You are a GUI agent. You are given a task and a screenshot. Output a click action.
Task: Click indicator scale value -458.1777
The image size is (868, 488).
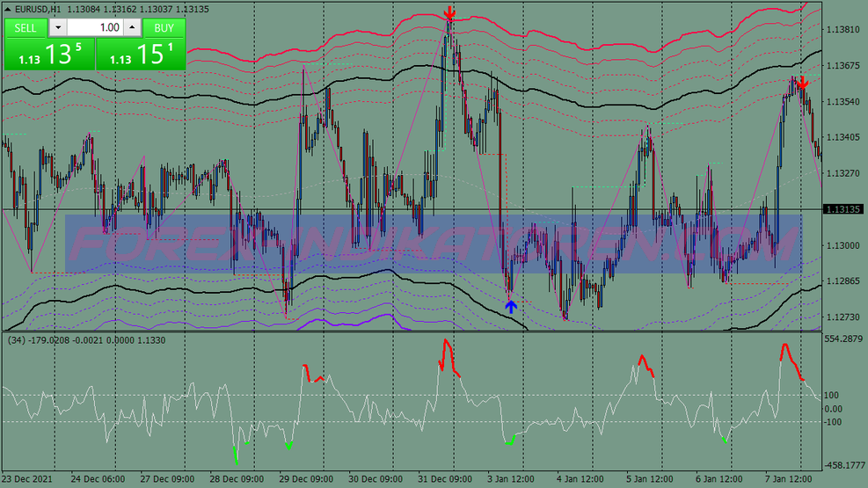[x=843, y=465]
